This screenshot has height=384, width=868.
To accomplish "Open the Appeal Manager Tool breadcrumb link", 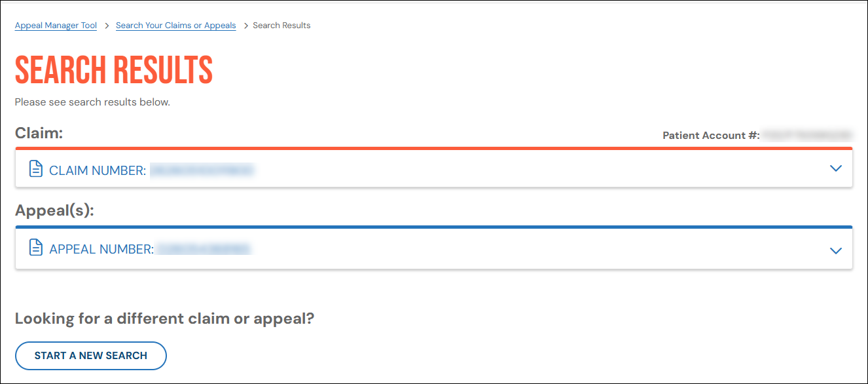I will coord(56,26).
